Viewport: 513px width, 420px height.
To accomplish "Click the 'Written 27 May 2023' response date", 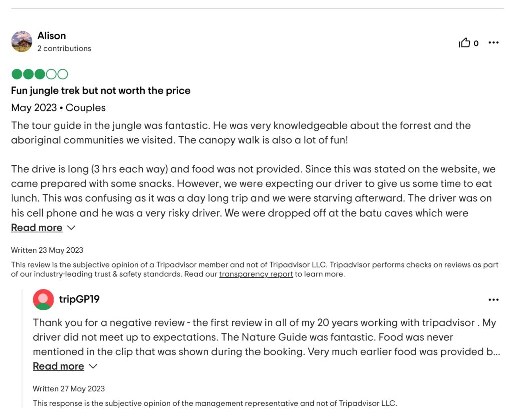I will pos(69,388).
